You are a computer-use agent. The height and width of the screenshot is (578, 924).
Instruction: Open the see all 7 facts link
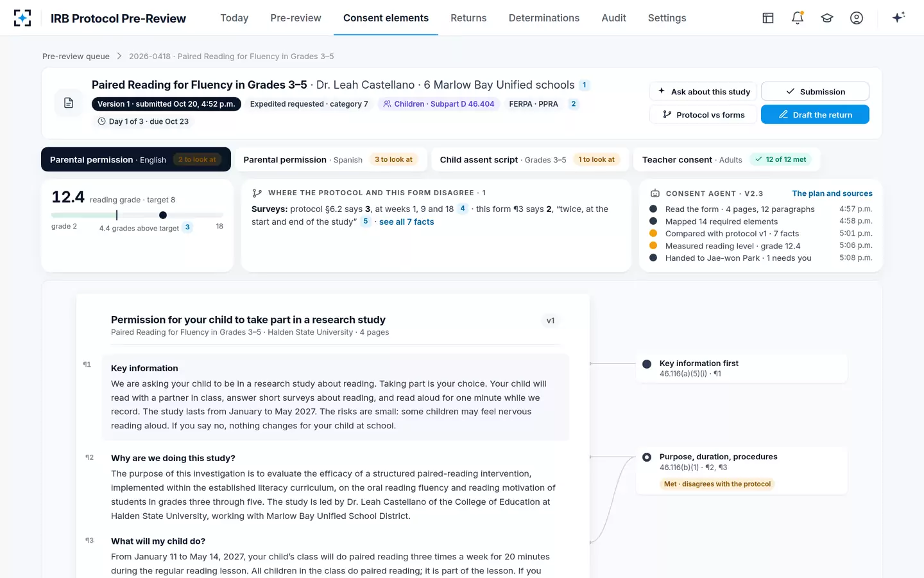point(406,222)
